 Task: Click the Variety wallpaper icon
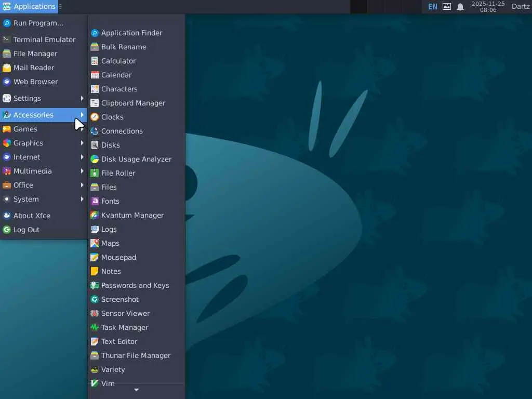[95, 369]
